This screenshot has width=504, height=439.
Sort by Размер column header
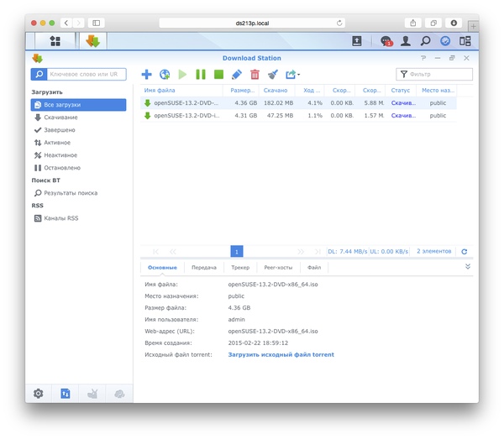[x=241, y=91]
